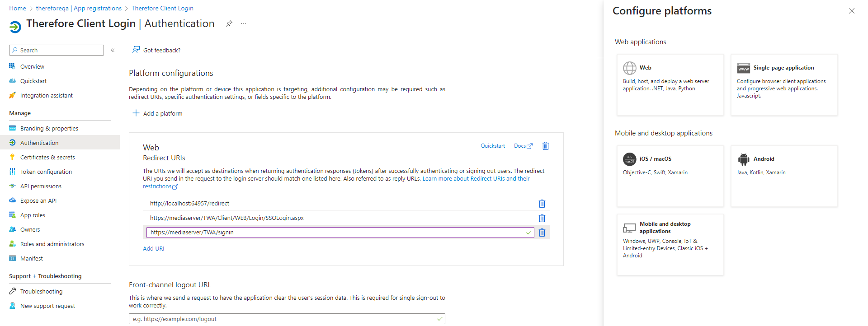The width and height of the screenshot is (868, 326).
Task: Click the Integration assistant rocket icon
Action: (x=12, y=95)
